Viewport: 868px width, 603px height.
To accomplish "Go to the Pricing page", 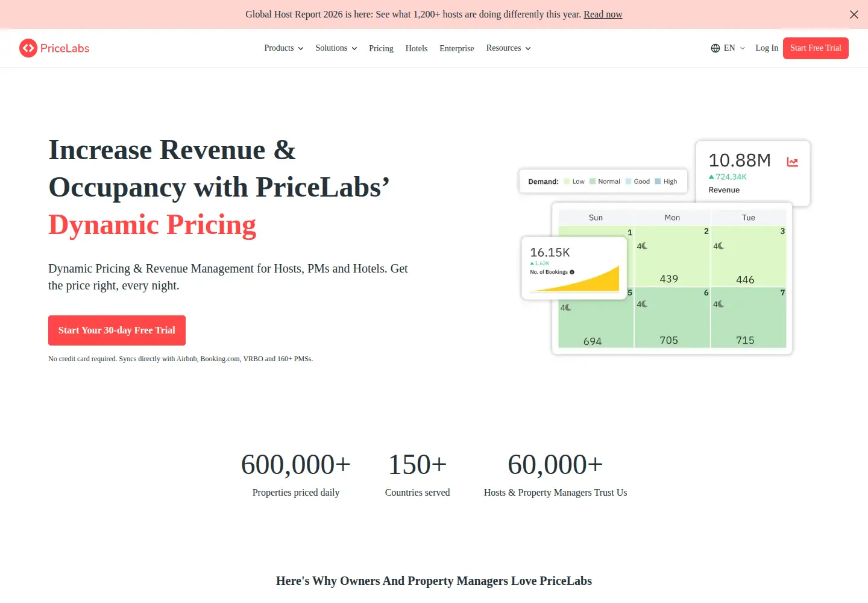I will 381,48.
